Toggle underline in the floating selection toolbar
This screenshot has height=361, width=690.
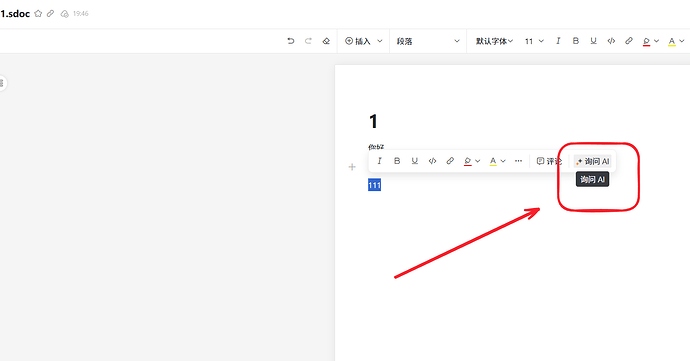(x=415, y=161)
